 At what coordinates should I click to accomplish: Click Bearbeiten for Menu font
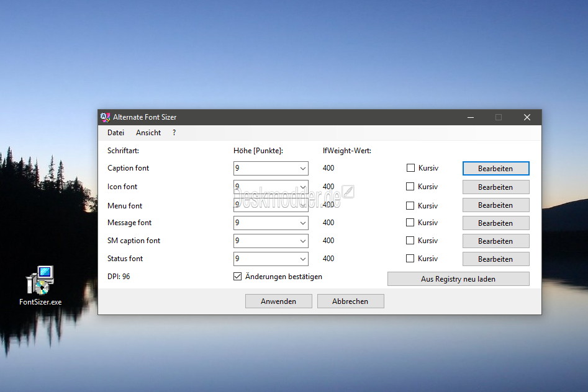[495, 205]
